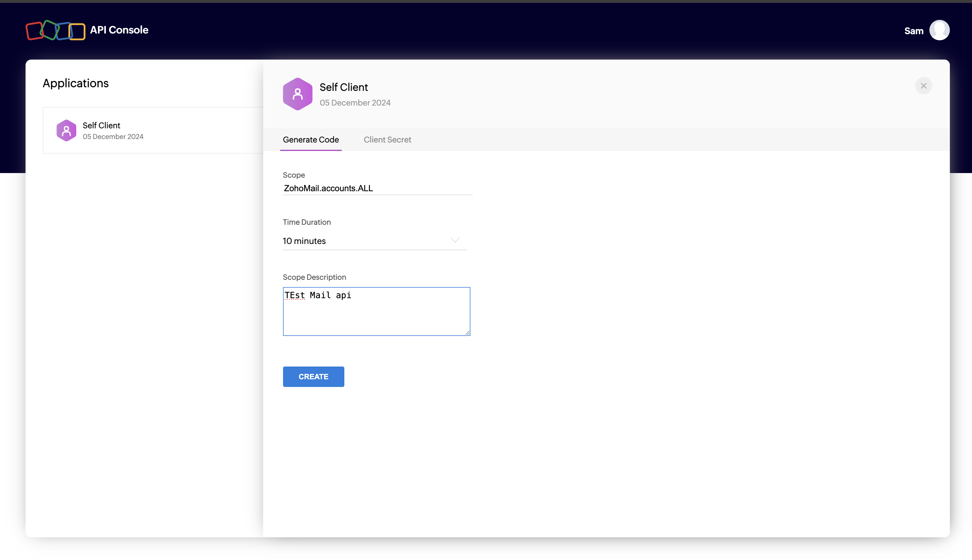Switch to the Client Secret tab

387,140
